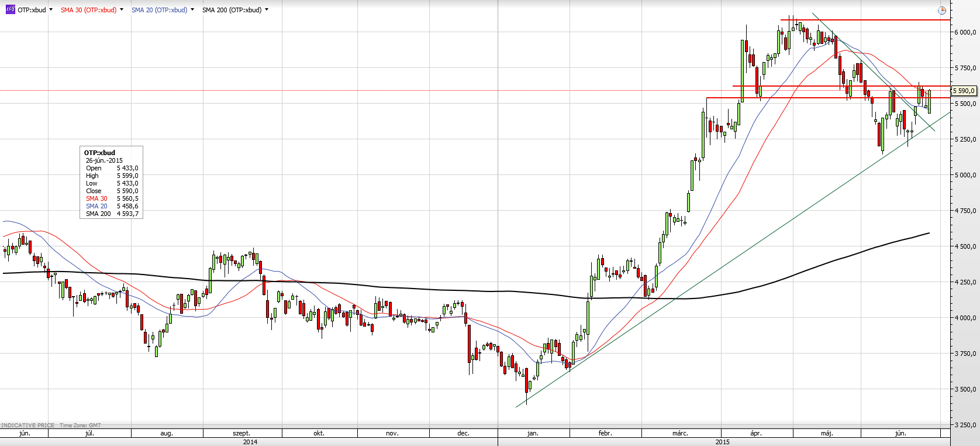The image size is (980, 446).
Task: Click the Low row in the data box
Action: [112, 183]
